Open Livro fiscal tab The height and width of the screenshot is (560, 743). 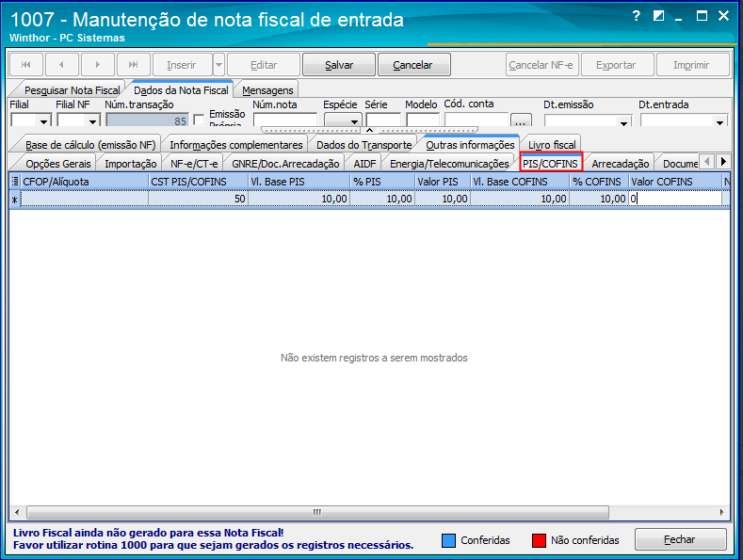click(552, 145)
